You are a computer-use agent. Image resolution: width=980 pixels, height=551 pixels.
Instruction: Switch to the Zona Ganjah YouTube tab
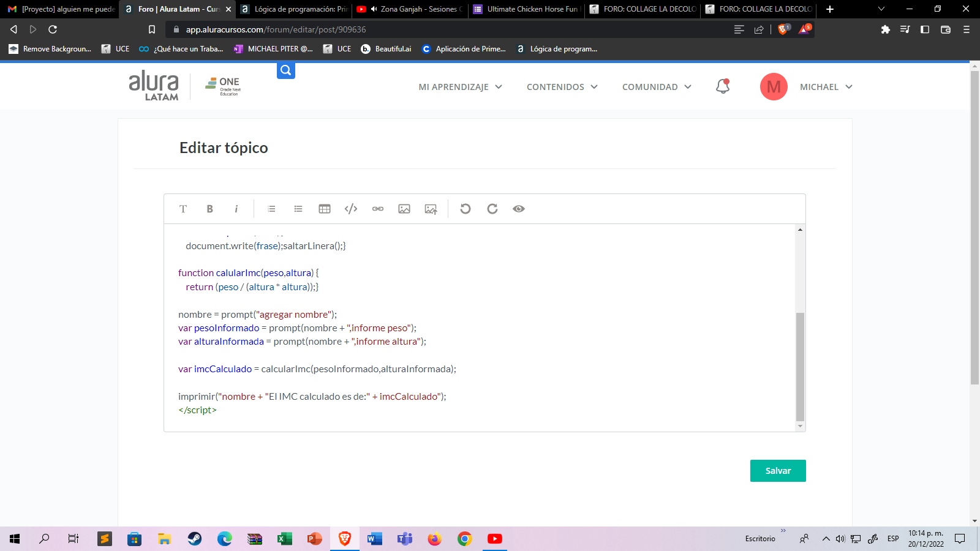(x=410, y=9)
